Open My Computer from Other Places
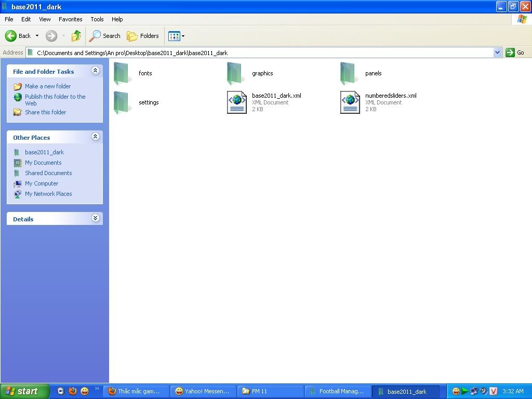 tap(42, 183)
